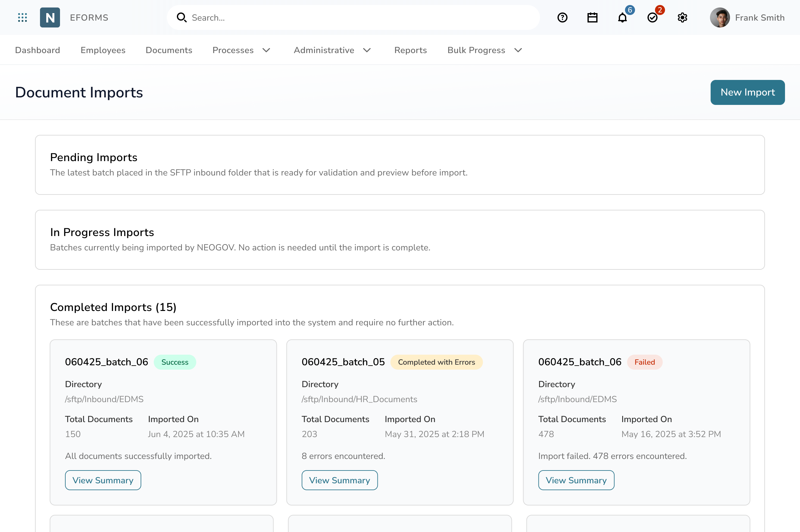The height and width of the screenshot is (532, 800).
Task: Open the Employees menu item
Action: pos(103,50)
